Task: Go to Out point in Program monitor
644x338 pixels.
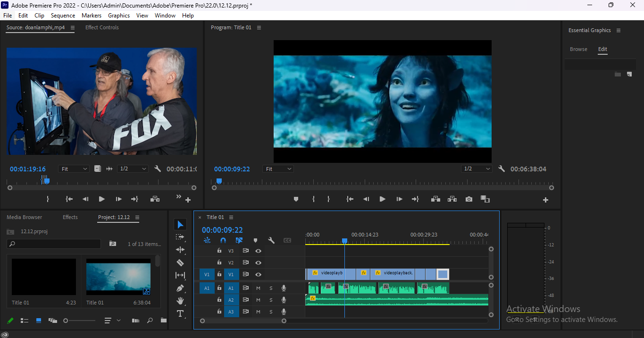Action: click(x=415, y=199)
